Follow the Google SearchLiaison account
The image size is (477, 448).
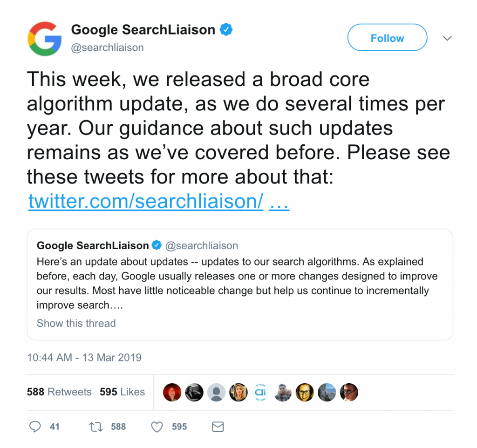coord(387,37)
